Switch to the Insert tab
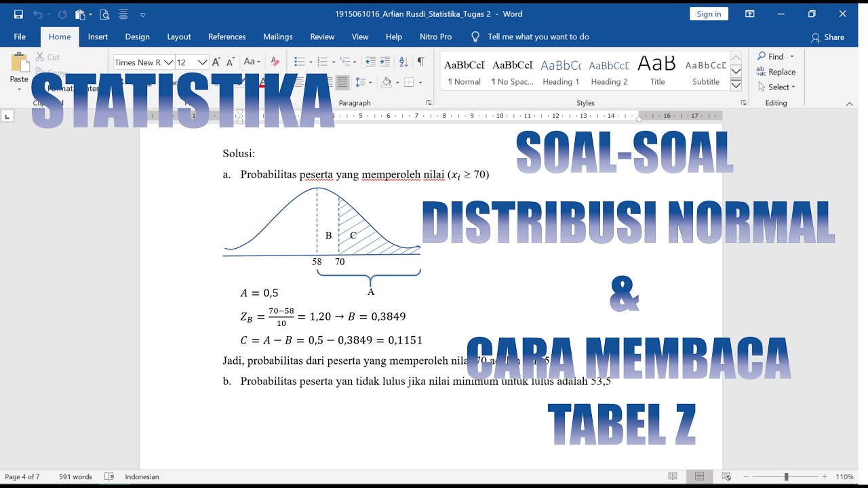This screenshot has width=868, height=488. pos(98,37)
